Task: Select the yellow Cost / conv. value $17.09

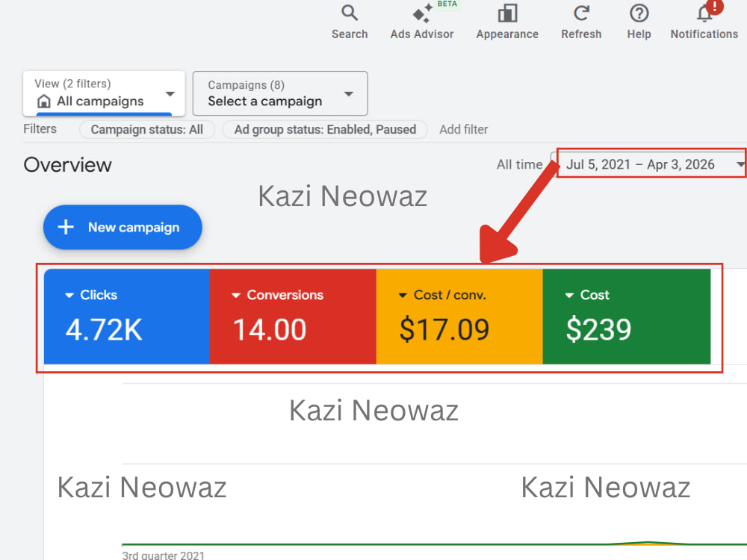Action: pyautogui.click(x=444, y=329)
